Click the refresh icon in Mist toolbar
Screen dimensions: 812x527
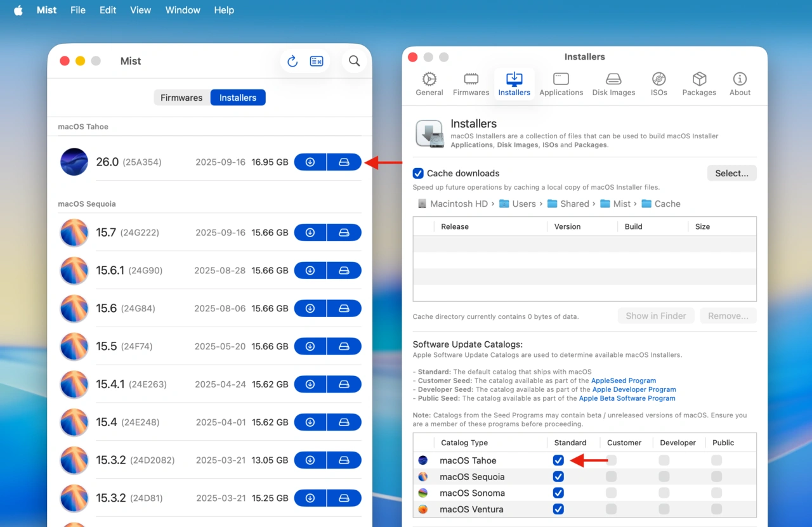point(292,61)
